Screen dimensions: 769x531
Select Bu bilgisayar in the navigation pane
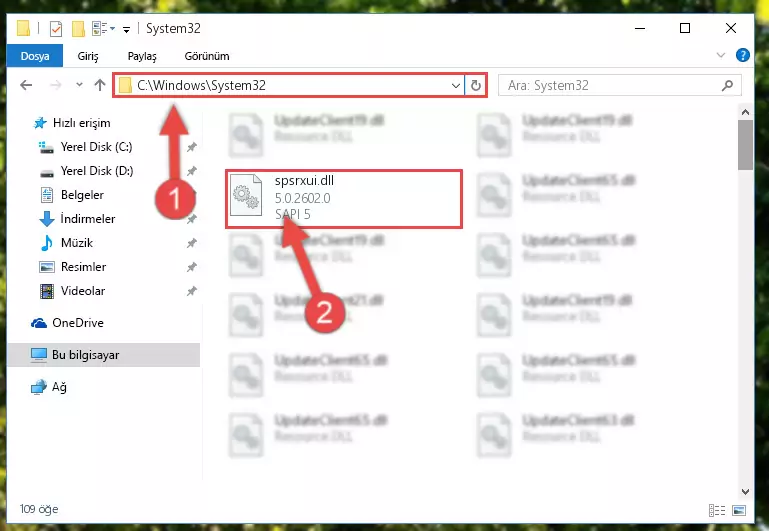tap(103, 355)
